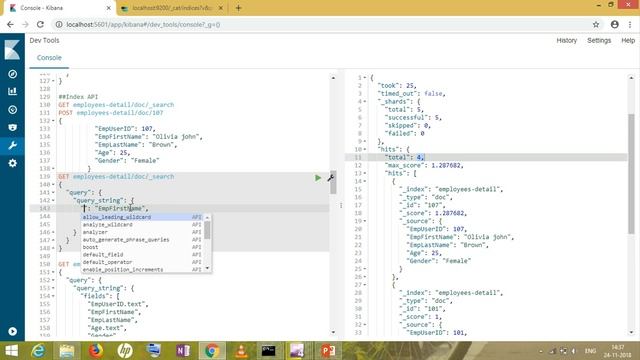The width and height of the screenshot is (640, 360).
Task: Open a new browser tab
Action: coord(238,8)
